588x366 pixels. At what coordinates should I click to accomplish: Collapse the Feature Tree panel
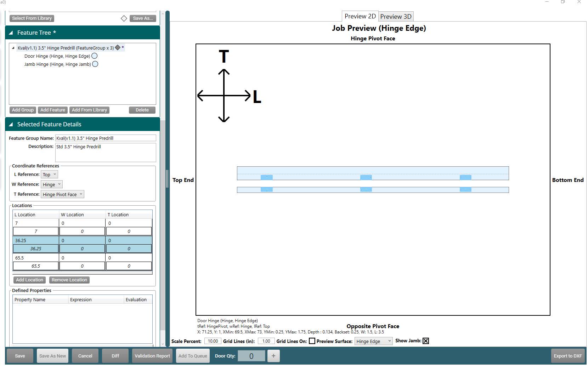coord(11,33)
